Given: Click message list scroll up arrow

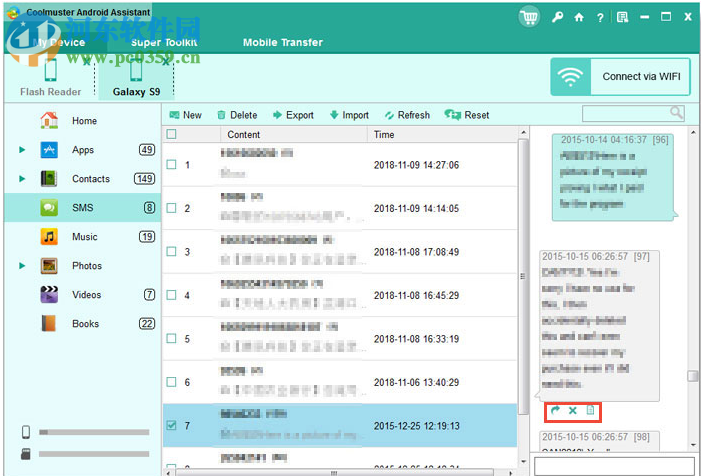Looking at the screenshot, I should [523, 132].
